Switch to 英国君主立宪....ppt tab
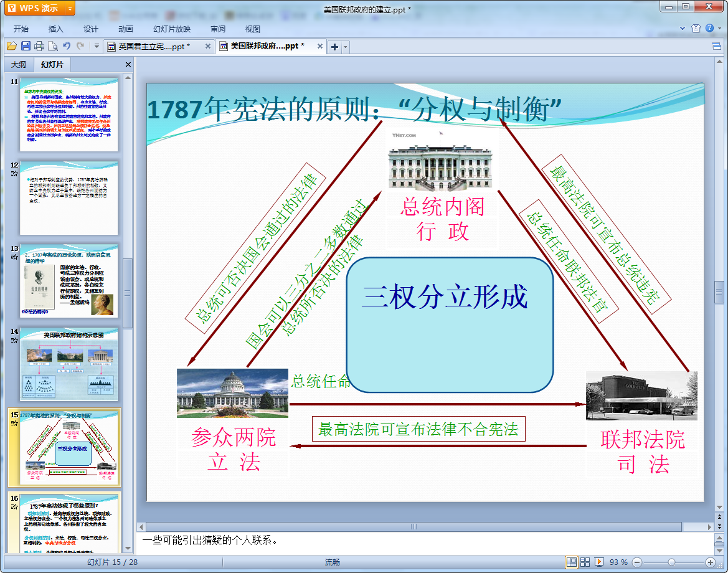This screenshot has height=573, width=728. pos(154,47)
